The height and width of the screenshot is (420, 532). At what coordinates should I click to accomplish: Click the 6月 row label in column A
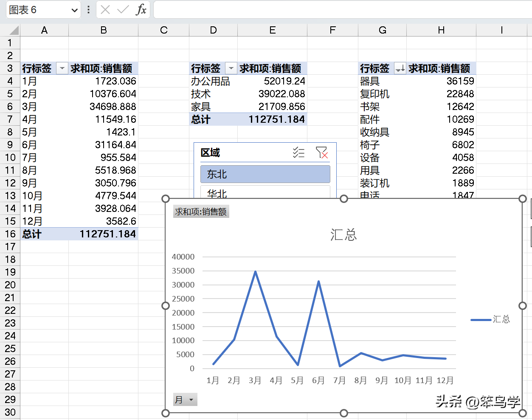[44, 145]
